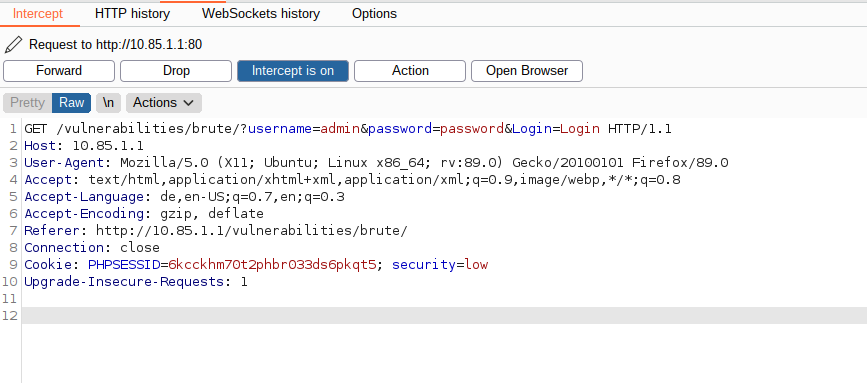This screenshot has height=383, width=867.
Task: Expand the Actions dropdown menu
Action: coord(164,103)
